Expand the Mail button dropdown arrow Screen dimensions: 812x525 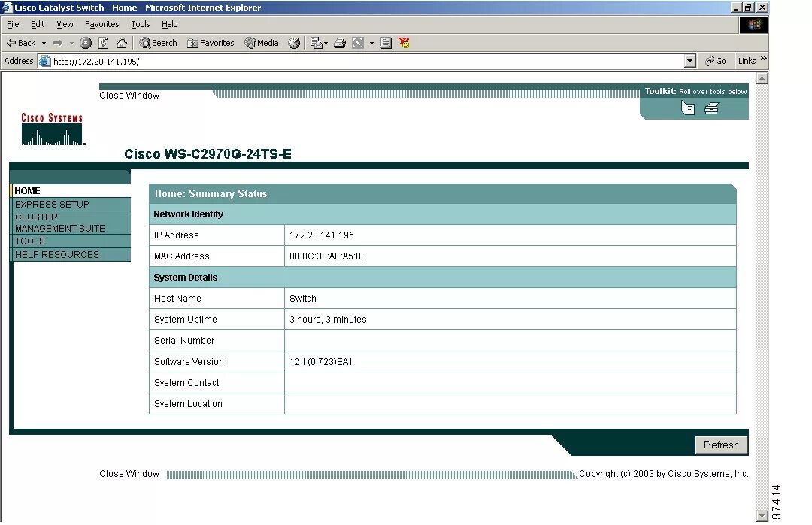click(326, 43)
